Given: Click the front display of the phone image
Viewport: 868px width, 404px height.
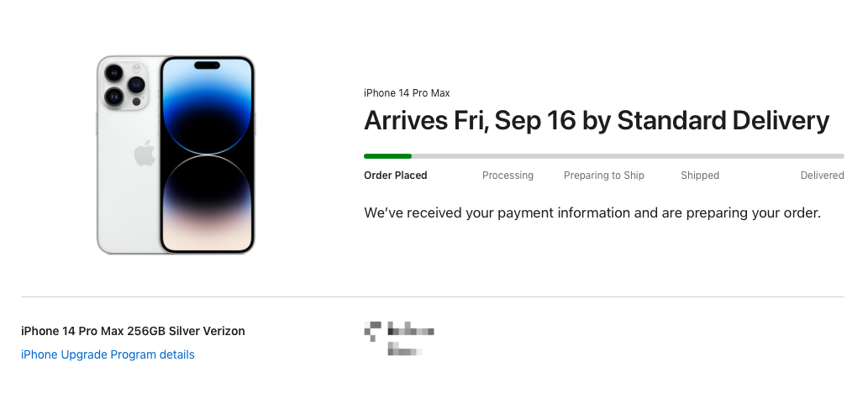Looking at the screenshot, I should [x=207, y=155].
